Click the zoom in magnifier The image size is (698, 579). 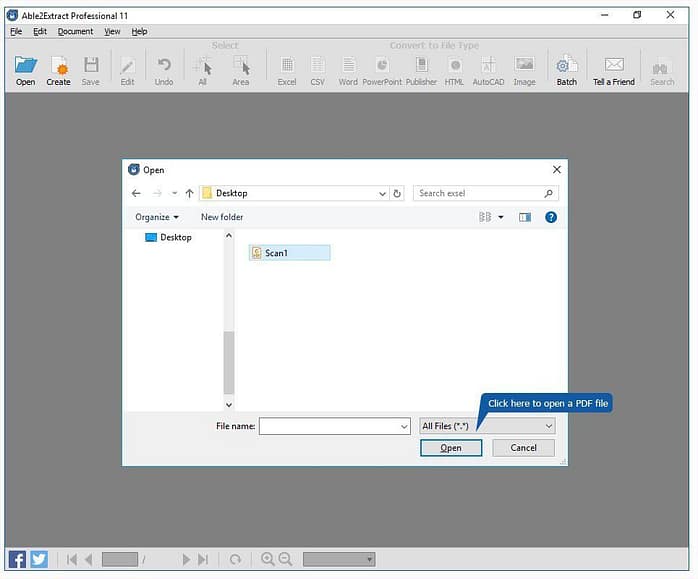click(268, 559)
